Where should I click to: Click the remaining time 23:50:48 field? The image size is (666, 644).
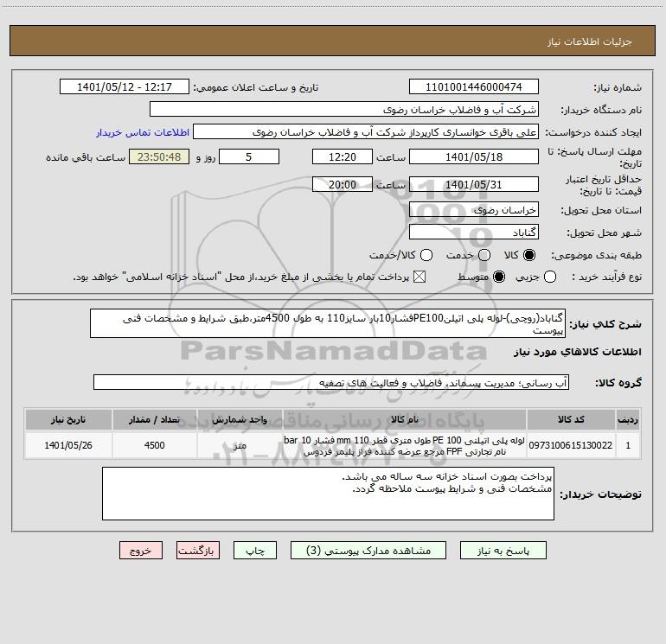(159, 156)
